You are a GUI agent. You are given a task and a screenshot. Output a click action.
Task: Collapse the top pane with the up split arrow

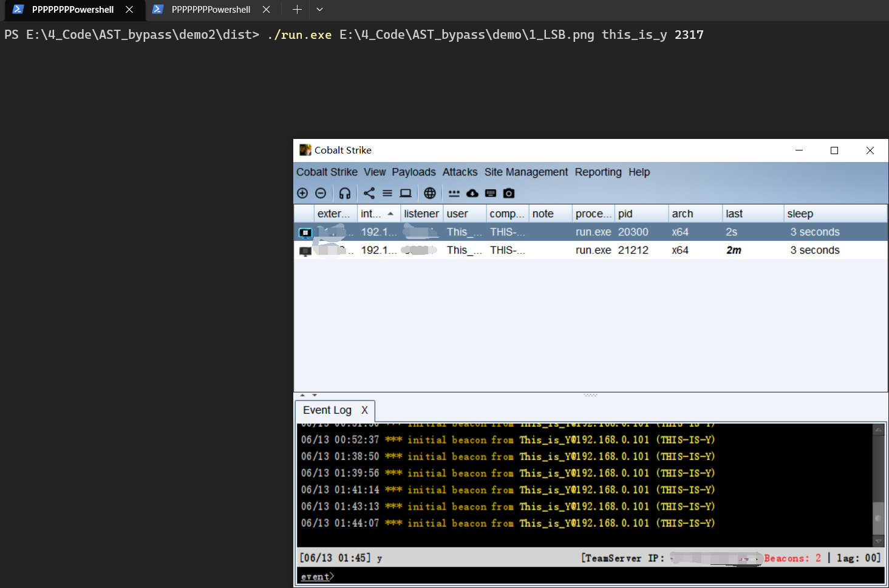pos(302,395)
